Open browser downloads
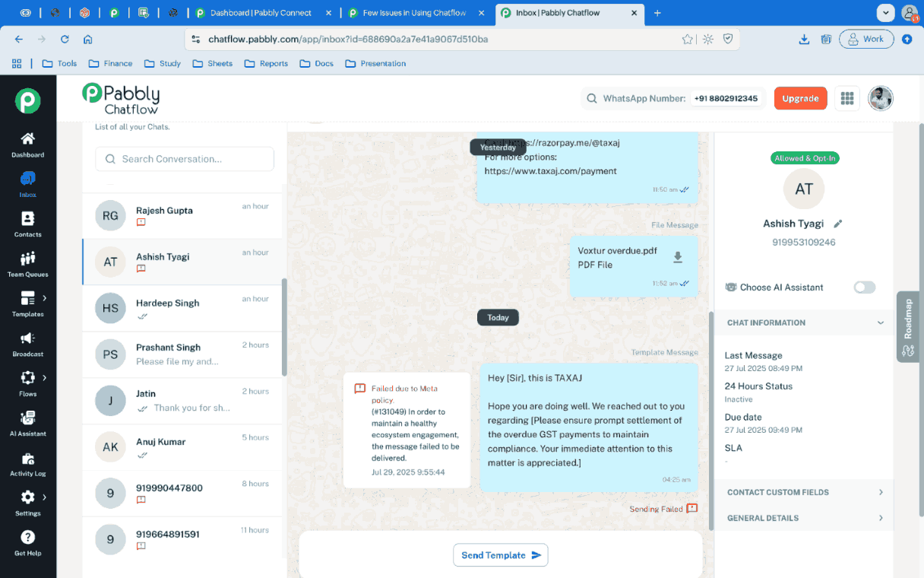 pos(804,39)
